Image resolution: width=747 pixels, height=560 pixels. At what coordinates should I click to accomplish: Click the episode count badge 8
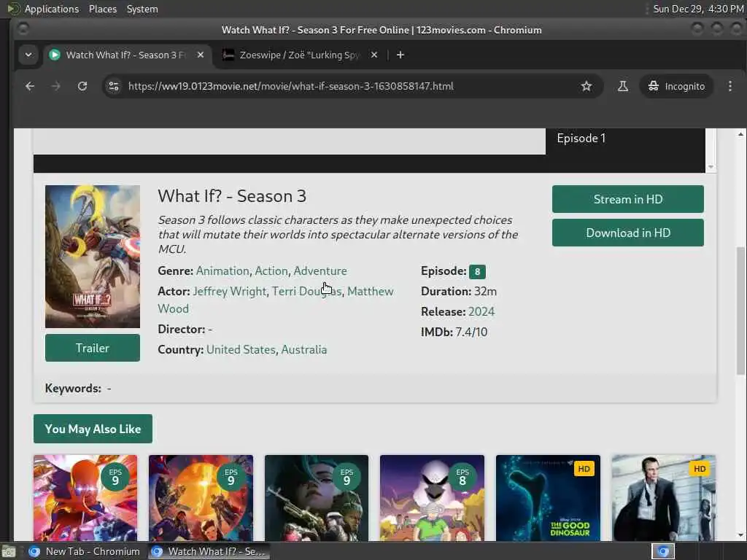(477, 271)
